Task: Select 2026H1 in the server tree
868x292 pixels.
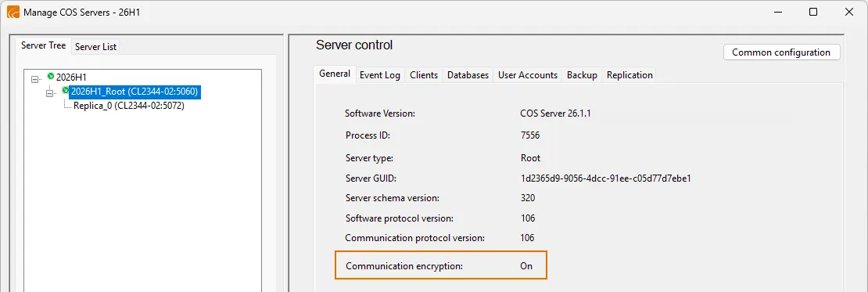Action: point(71,78)
